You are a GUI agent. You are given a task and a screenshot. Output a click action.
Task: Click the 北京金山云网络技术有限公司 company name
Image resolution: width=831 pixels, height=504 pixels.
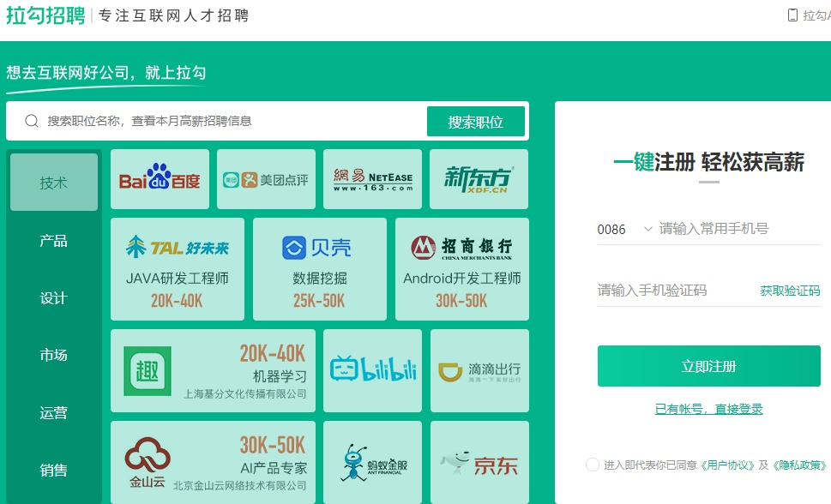click(239, 485)
